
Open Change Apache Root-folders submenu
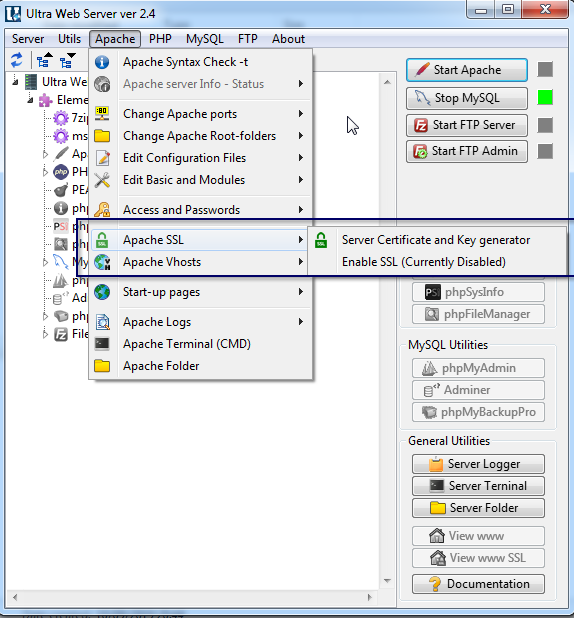tap(201, 136)
